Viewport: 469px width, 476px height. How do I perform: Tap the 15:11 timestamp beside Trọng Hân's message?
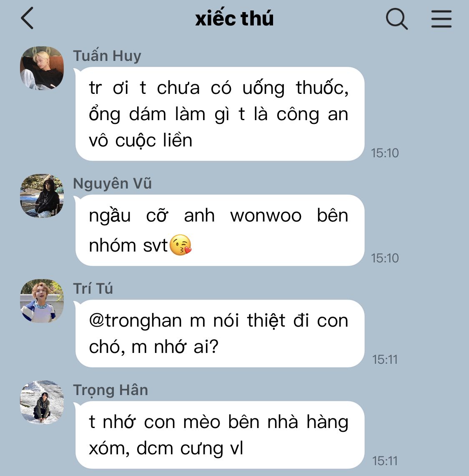click(385, 461)
